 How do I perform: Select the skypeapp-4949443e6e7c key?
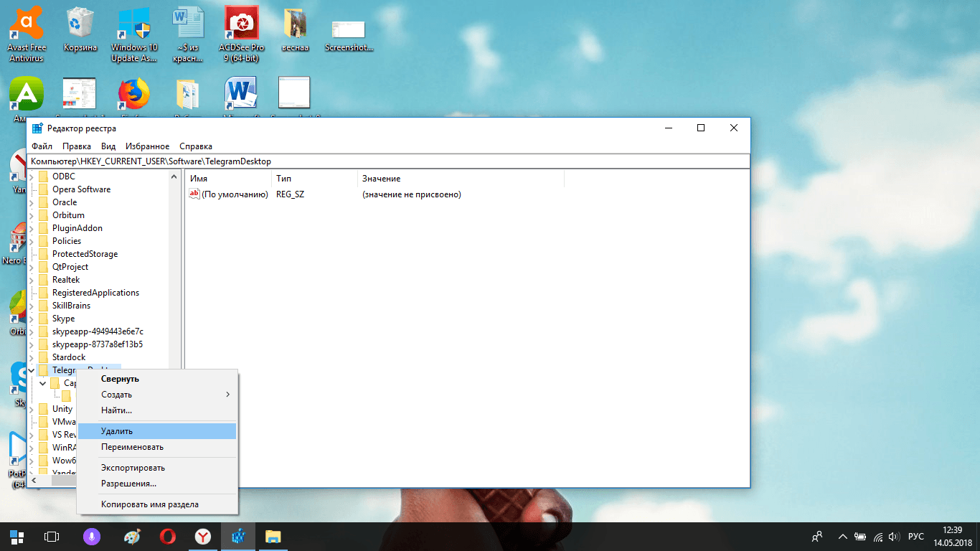(98, 331)
